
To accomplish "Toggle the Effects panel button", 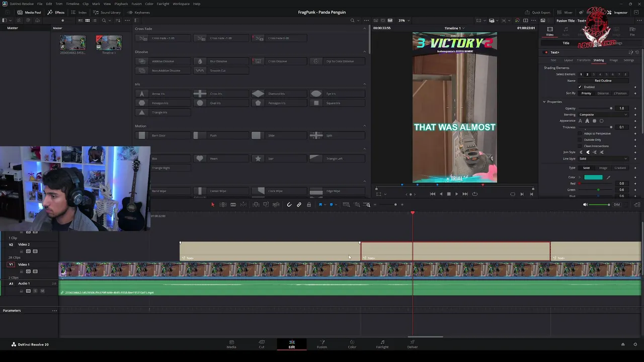I will (x=56, y=12).
